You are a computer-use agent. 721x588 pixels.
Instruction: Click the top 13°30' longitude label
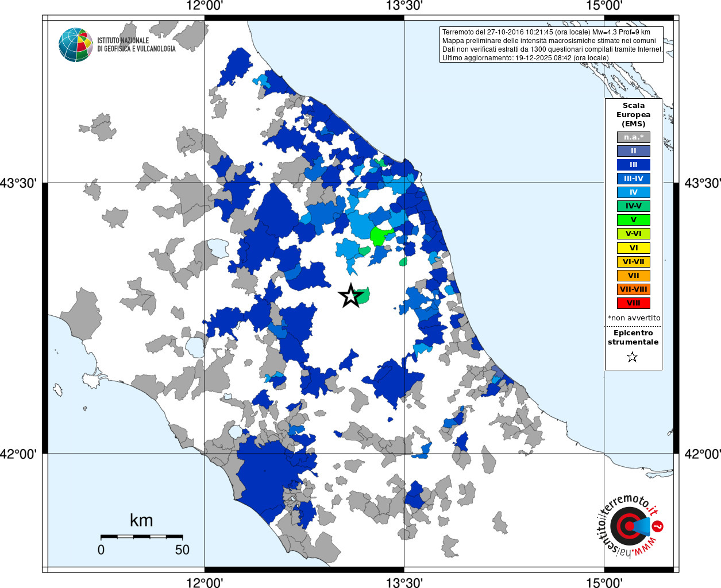pos(404,6)
